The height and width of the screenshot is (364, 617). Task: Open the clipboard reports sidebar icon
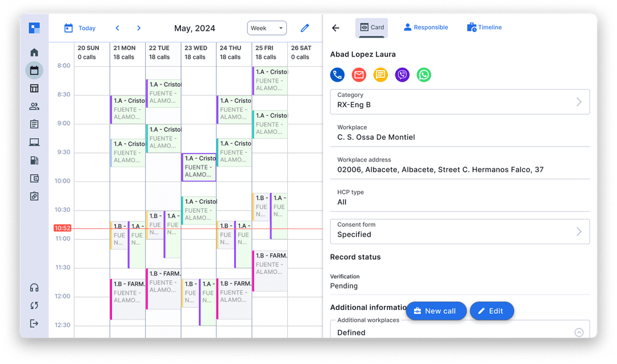(34, 124)
